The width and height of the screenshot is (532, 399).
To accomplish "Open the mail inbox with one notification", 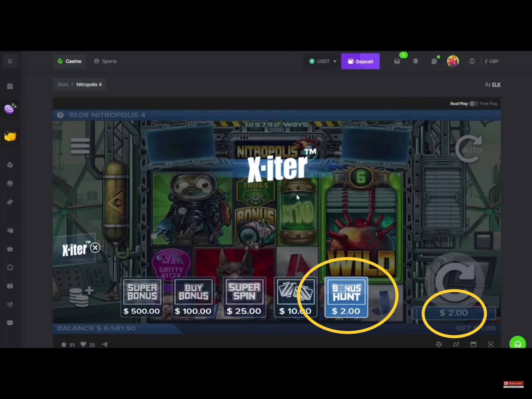I will click(397, 61).
